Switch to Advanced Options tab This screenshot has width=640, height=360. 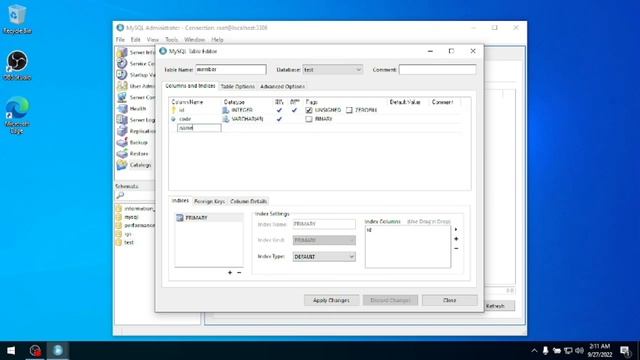click(x=282, y=87)
